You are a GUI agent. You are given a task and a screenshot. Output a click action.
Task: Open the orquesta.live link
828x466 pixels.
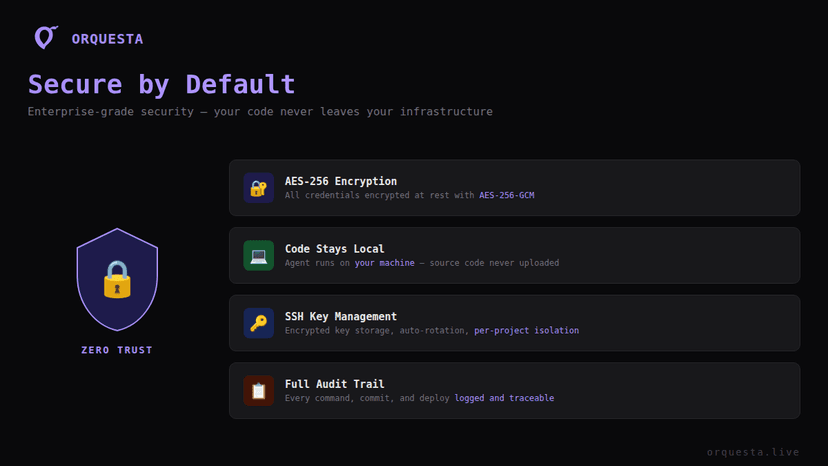pos(752,452)
